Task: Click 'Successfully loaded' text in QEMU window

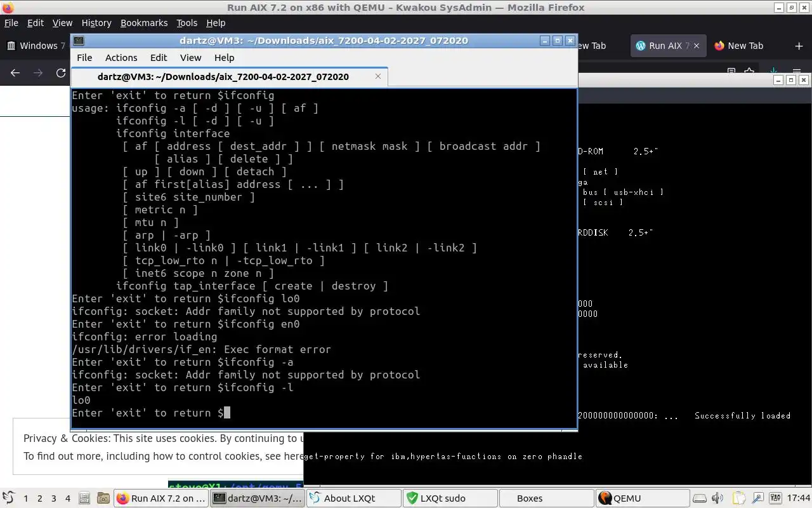Action: (742, 415)
